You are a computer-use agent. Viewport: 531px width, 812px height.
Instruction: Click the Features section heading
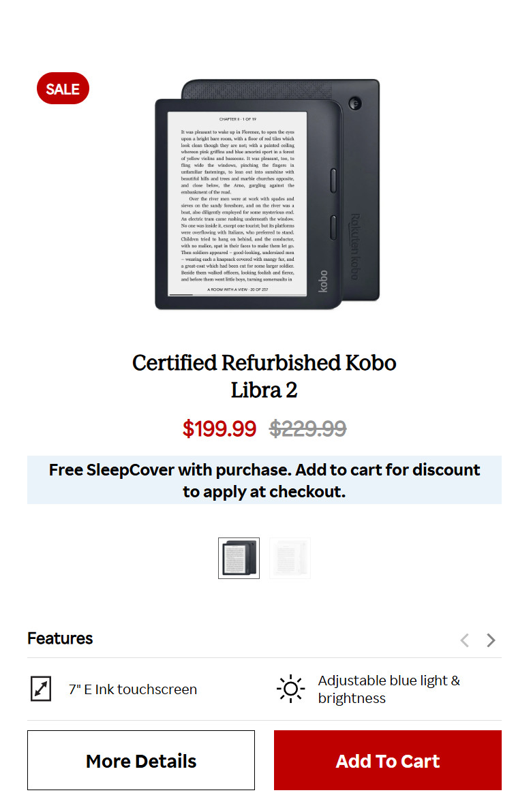tap(60, 638)
